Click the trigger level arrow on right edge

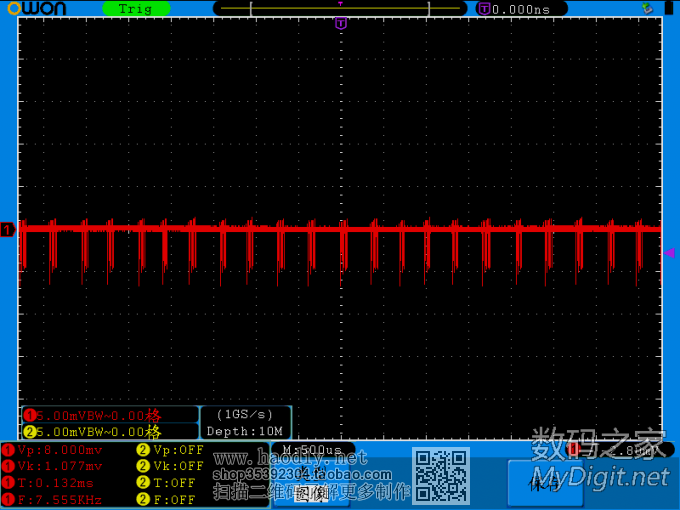(x=669, y=254)
